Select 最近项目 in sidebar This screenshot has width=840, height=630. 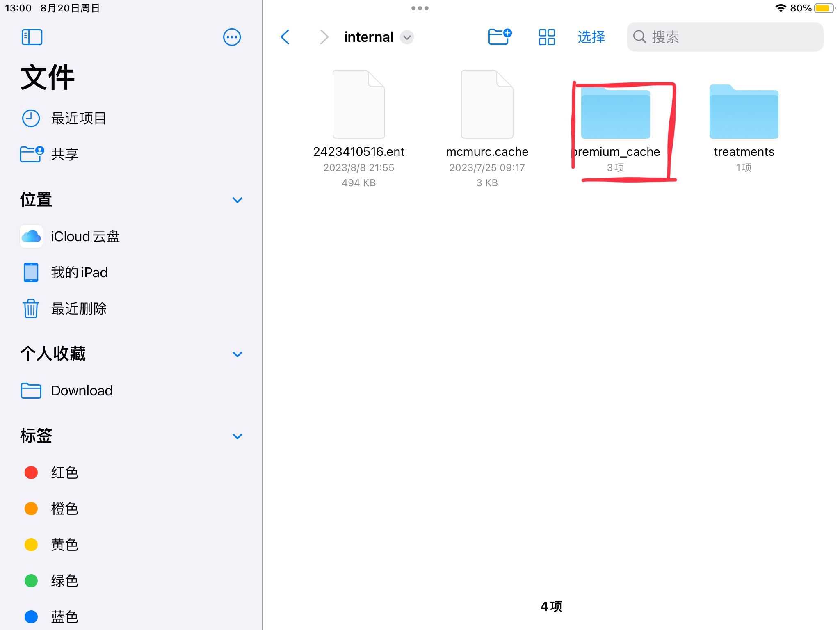131,118
